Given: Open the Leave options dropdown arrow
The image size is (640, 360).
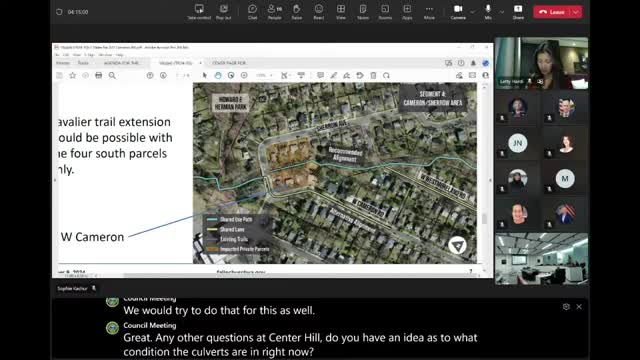Looking at the screenshot, I should pyautogui.click(x=576, y=12).
